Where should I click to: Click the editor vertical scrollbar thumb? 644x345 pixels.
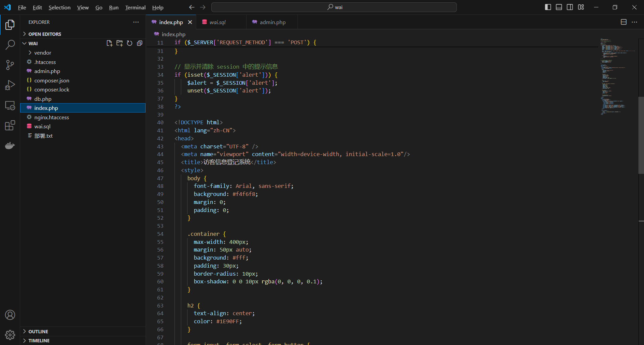point(641,135)
